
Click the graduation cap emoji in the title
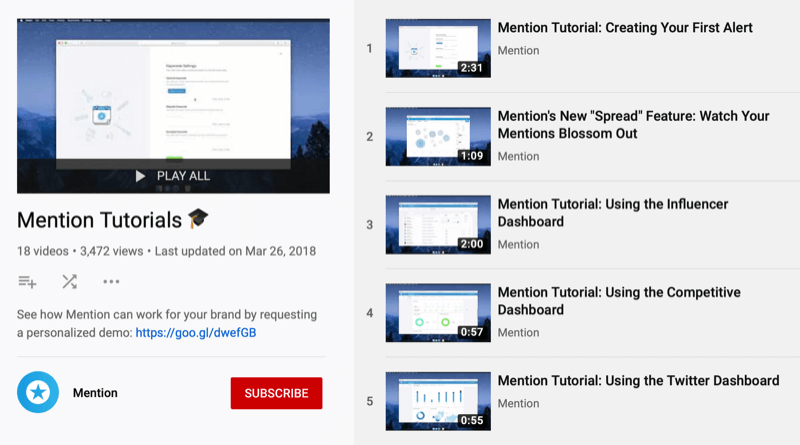(198, 218)
